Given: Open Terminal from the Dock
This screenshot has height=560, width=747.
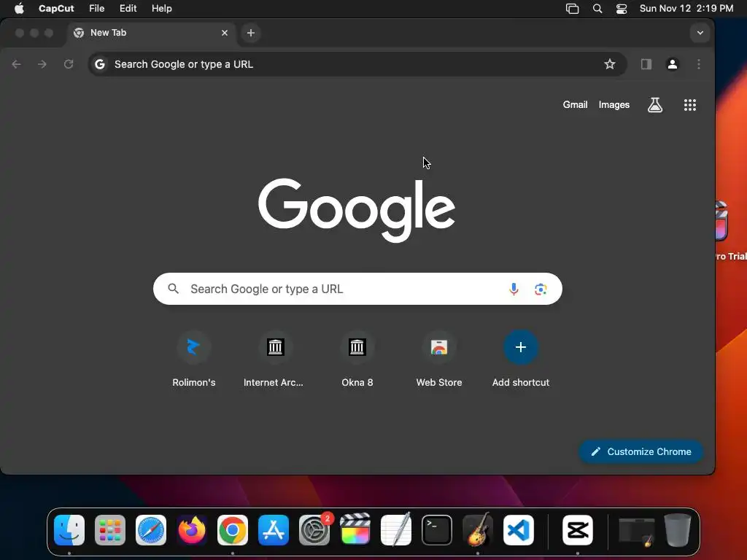Looking at the screenshot, I should pyautogui.click(x=437, y=530).
